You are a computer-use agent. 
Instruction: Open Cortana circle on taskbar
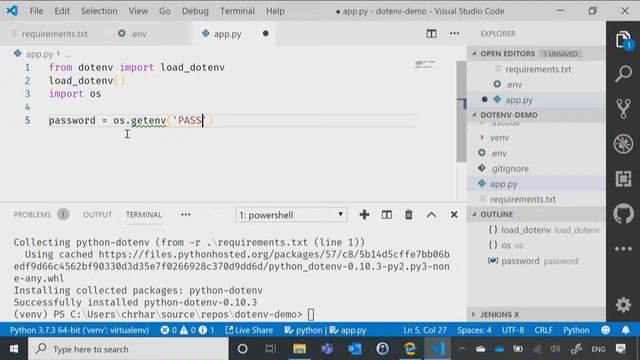tap(242, 349)
